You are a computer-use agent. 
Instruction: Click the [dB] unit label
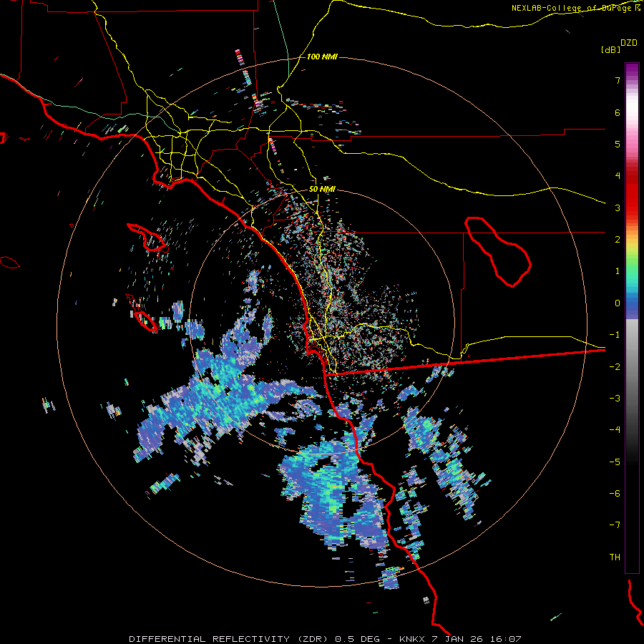(610, 49)
